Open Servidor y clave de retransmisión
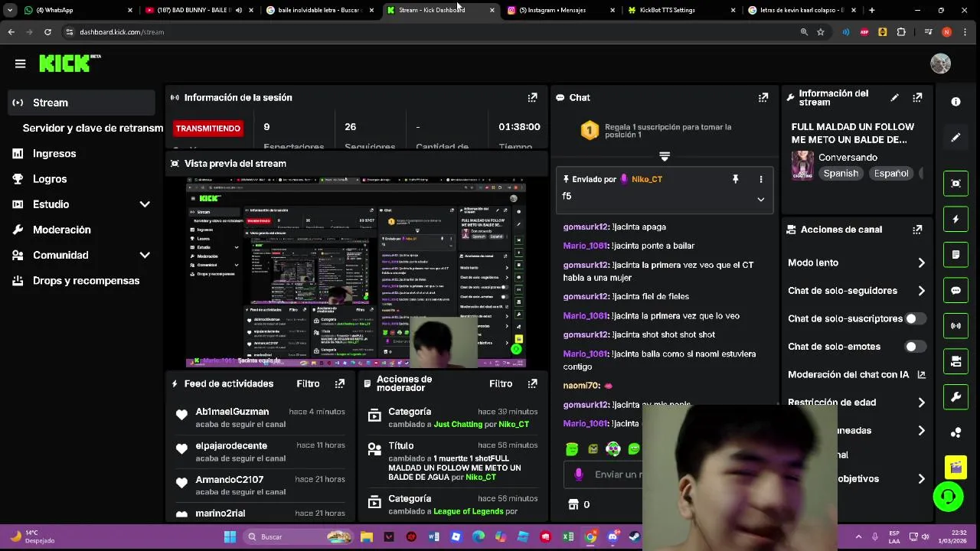 tap(93, 128)
